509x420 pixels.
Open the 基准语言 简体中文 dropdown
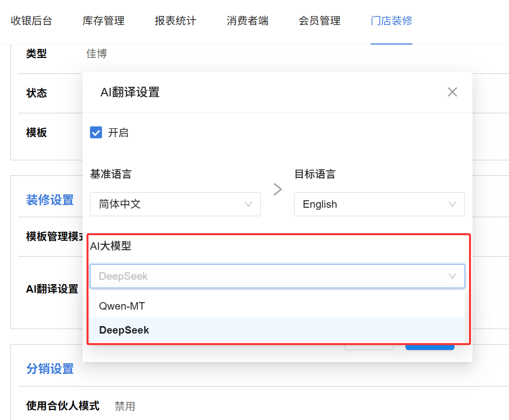[175, 204]
